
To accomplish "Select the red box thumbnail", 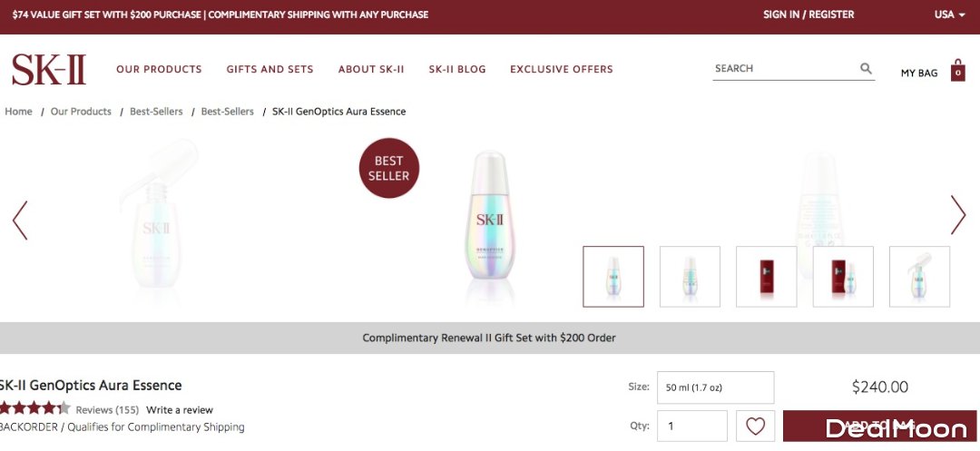I will (x=766, y=277).
